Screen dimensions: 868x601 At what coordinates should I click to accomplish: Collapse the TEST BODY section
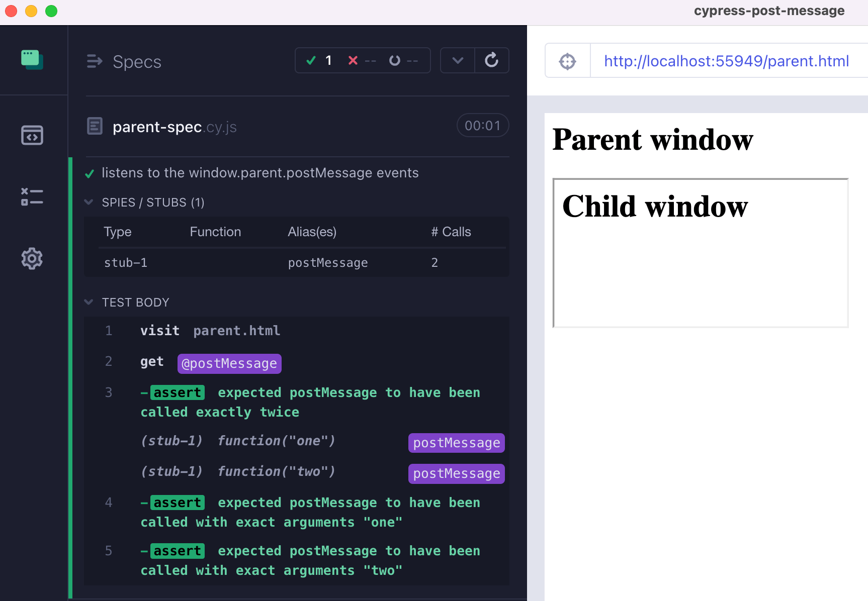coord(89,302)
